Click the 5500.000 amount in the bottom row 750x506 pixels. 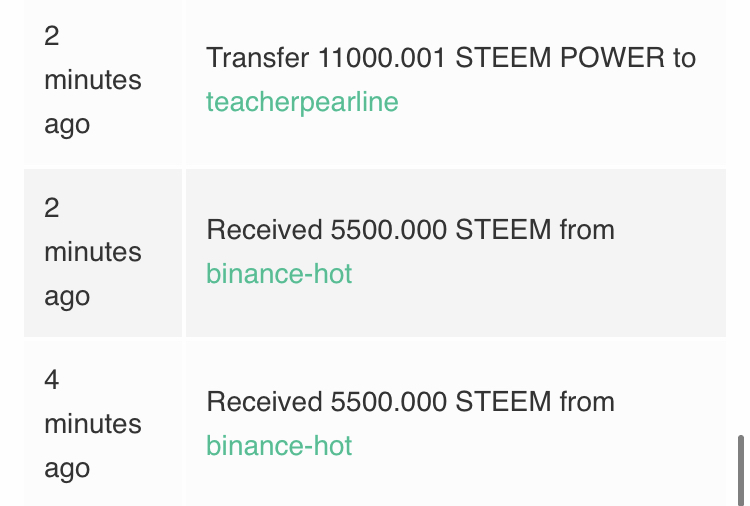click(388, 402)
